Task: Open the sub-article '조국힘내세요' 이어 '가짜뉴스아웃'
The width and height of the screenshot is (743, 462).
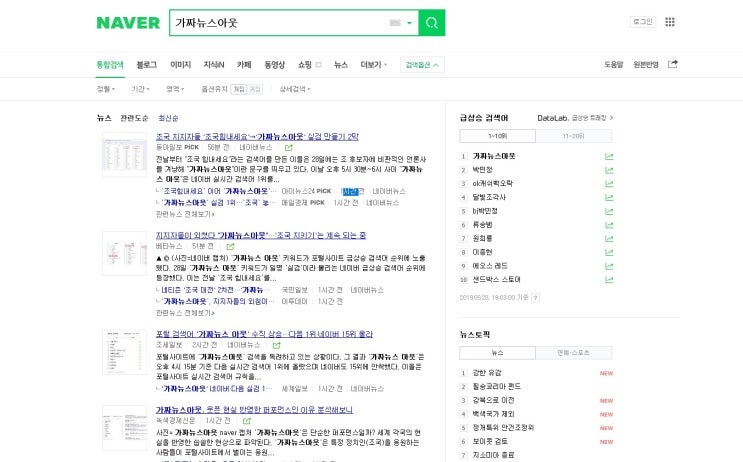Action: 219,191
